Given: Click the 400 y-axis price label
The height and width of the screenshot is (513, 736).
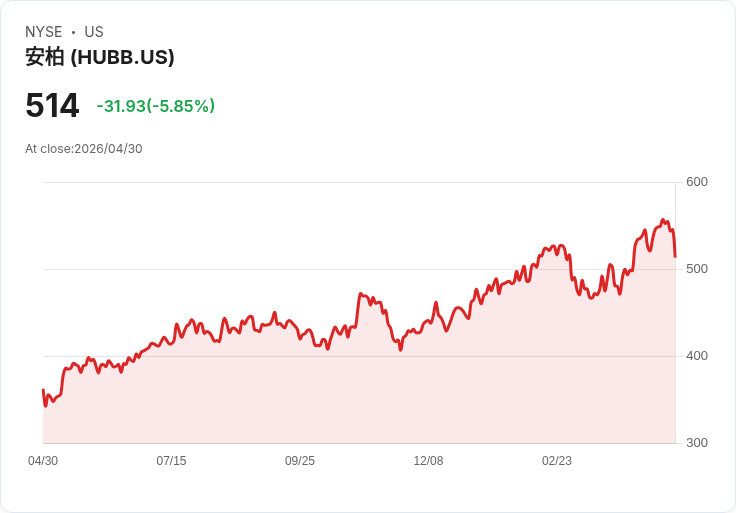Looking at the screenshot, I should pyautogui.click(x=697, y=356).
